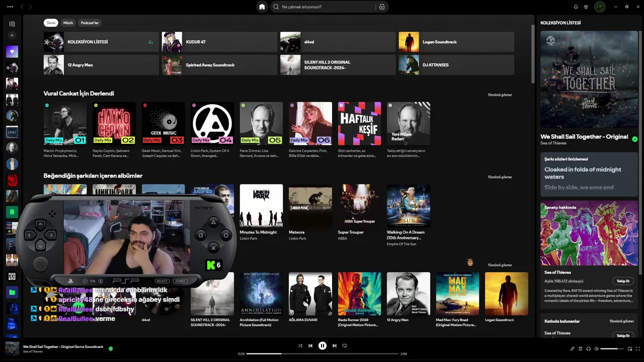Screen dimensions: 644x362
Task: Show all for Vural Cankat İçin Derlendi
Action: pos(500,95)
